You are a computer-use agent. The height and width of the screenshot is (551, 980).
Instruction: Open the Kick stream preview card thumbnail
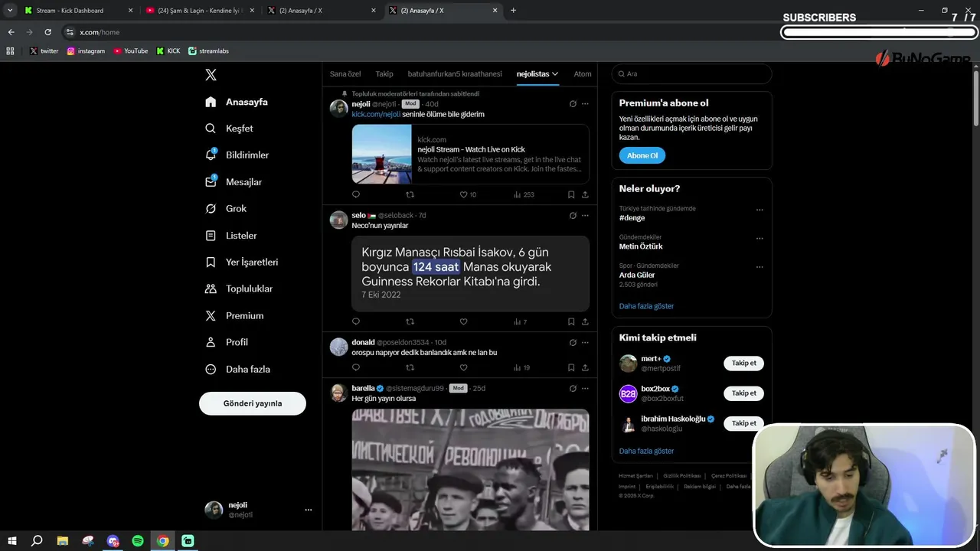coord(381,154)
